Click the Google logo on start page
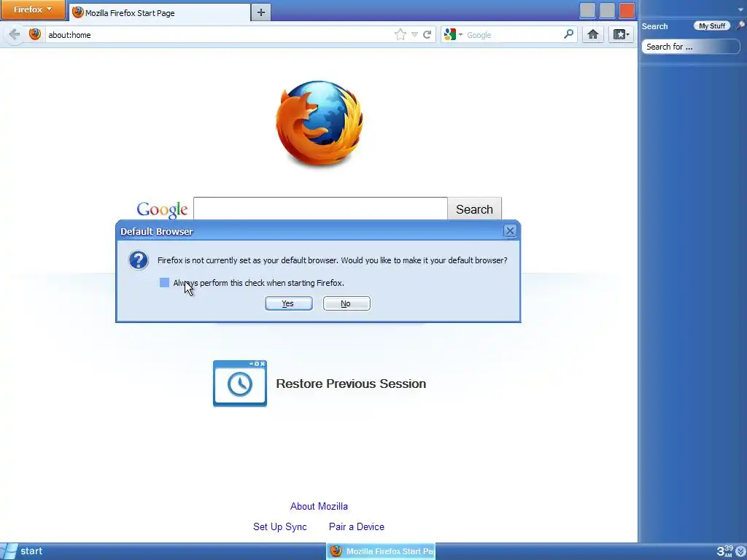Screen dimensions: 747x560 (x=162, y=209)
